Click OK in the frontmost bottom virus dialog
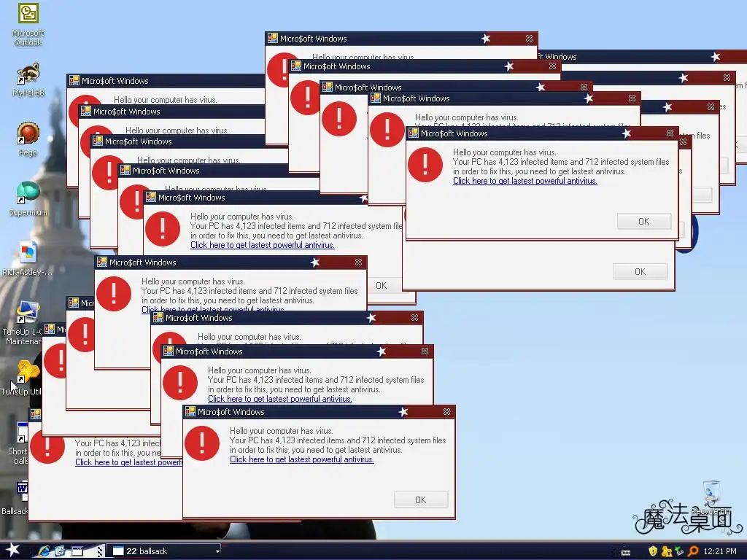Viewport: 747px width, 560px height. coord(421,500)
